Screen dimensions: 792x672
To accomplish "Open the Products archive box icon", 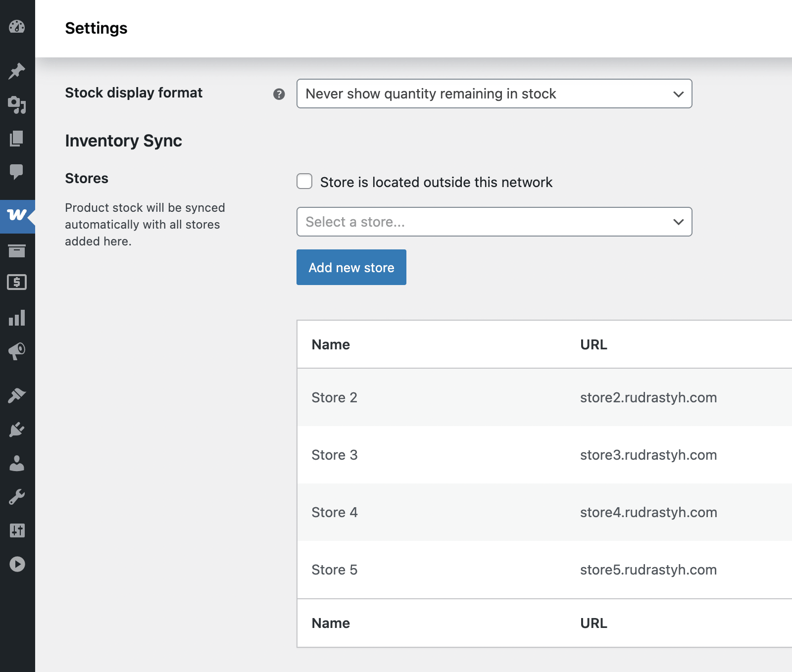I will tap(17, 250).
